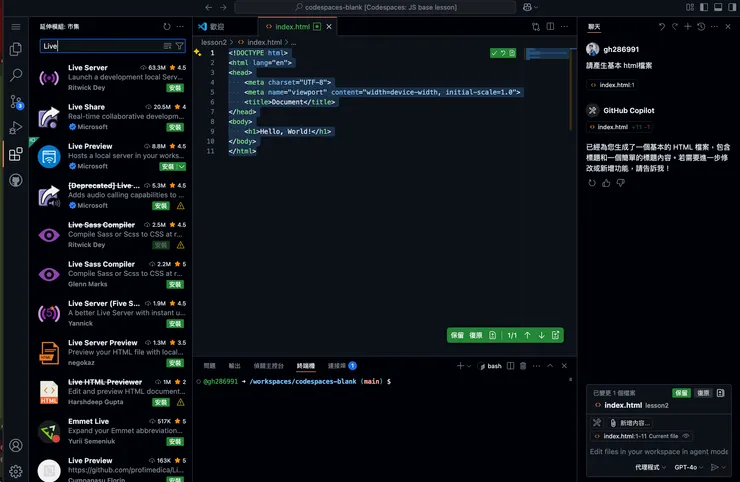Click 新增內容 attach context button
Viewport: 740px width, 482px height.
point(630,423)
